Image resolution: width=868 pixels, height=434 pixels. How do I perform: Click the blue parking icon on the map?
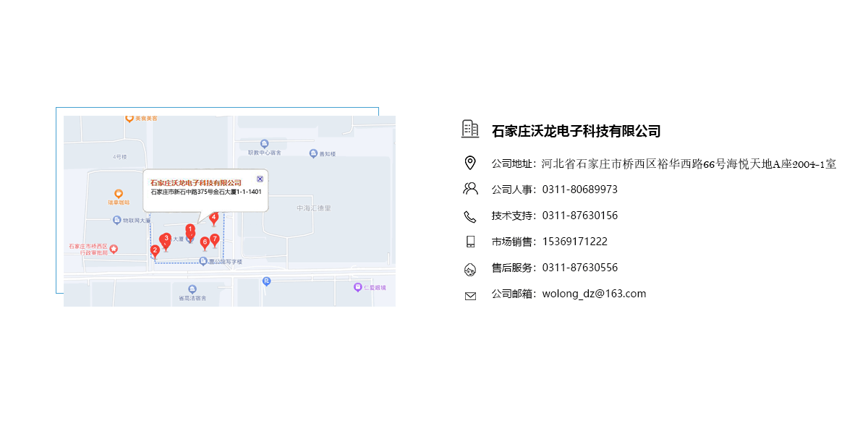[x=266, y=281]
